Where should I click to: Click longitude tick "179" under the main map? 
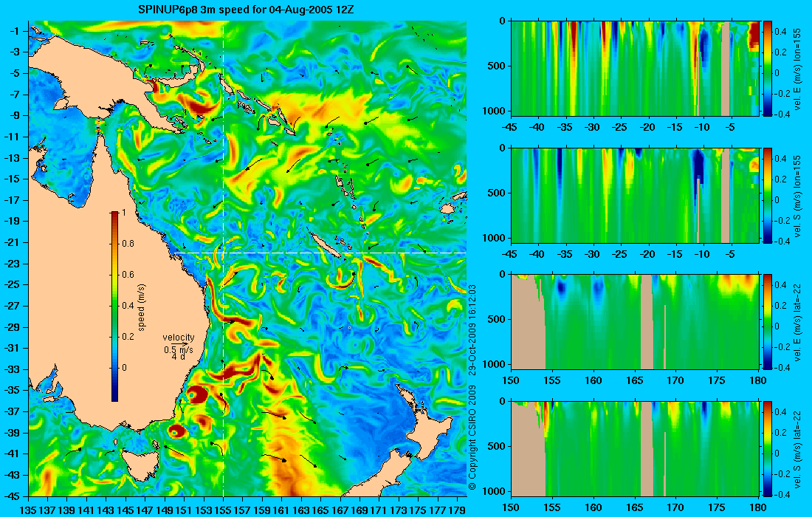click(458, 510)
